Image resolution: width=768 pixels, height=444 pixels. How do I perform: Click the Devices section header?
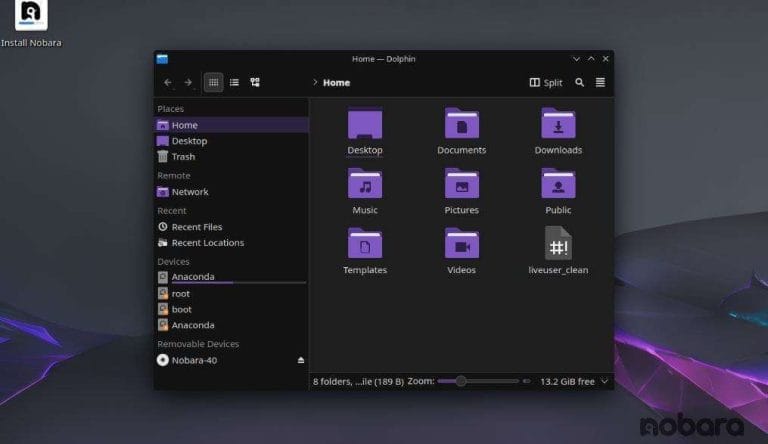click(173, 262)
